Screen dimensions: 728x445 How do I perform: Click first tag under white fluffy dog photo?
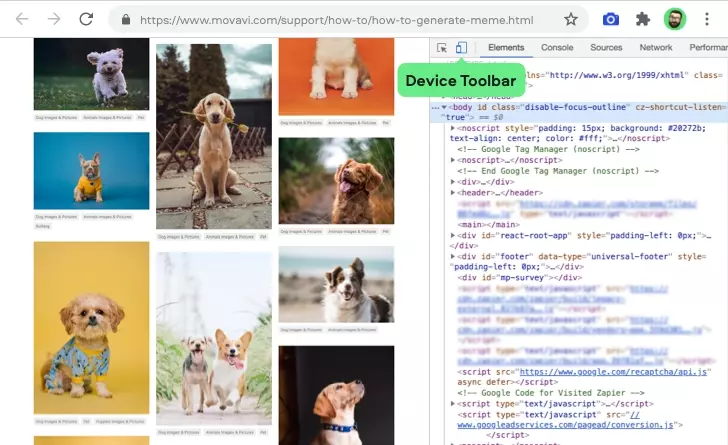click(x=56, y=118)
